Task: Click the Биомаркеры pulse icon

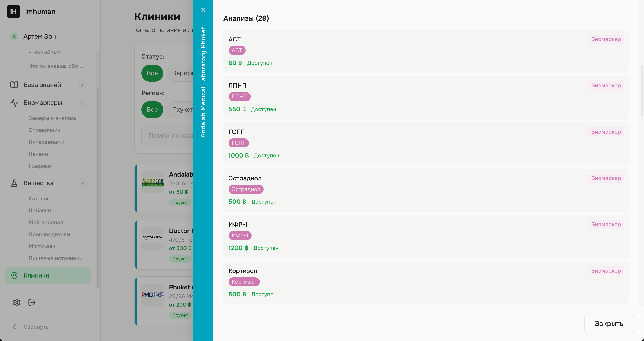Action: (14, 103)
